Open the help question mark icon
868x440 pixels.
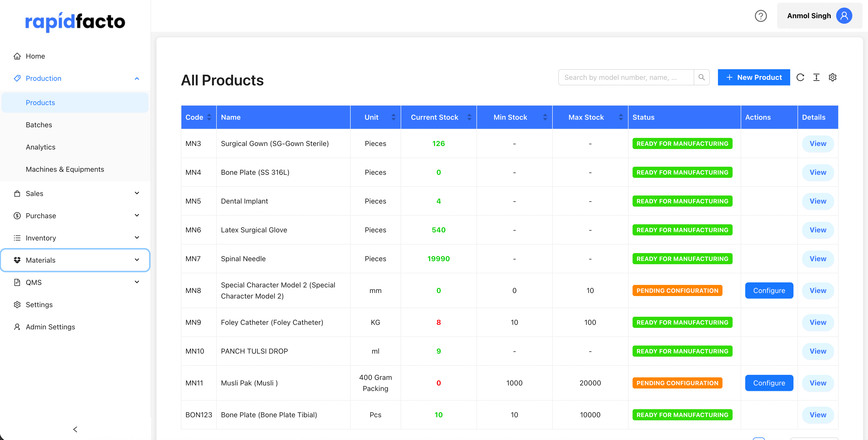(761, 16)
